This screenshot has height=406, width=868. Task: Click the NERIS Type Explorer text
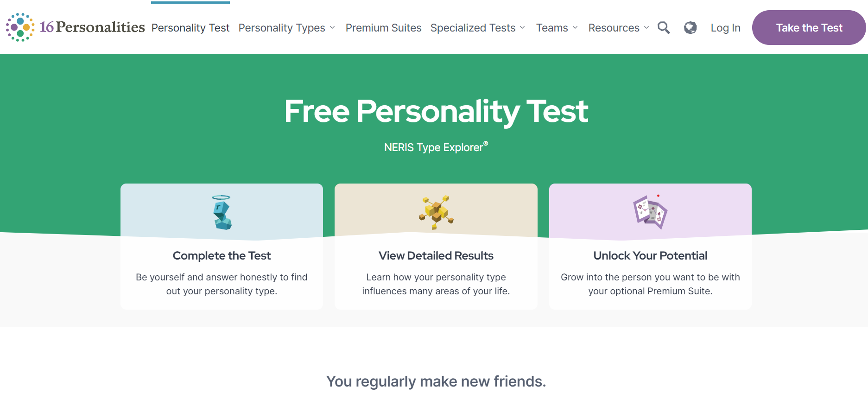click(435, 147)
